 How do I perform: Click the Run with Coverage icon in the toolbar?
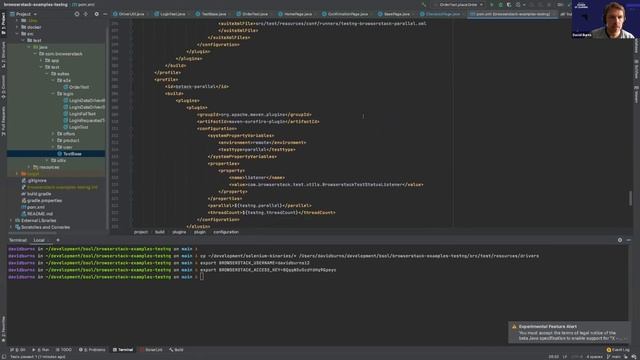(x=509, y=4)
